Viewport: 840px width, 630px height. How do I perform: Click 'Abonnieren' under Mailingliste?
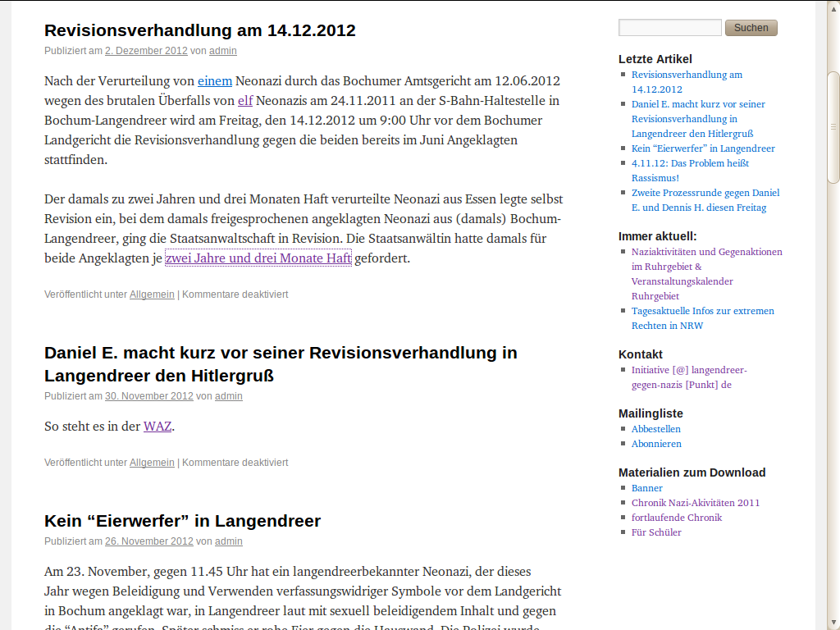pyautogui.click(x=656, y=444)
